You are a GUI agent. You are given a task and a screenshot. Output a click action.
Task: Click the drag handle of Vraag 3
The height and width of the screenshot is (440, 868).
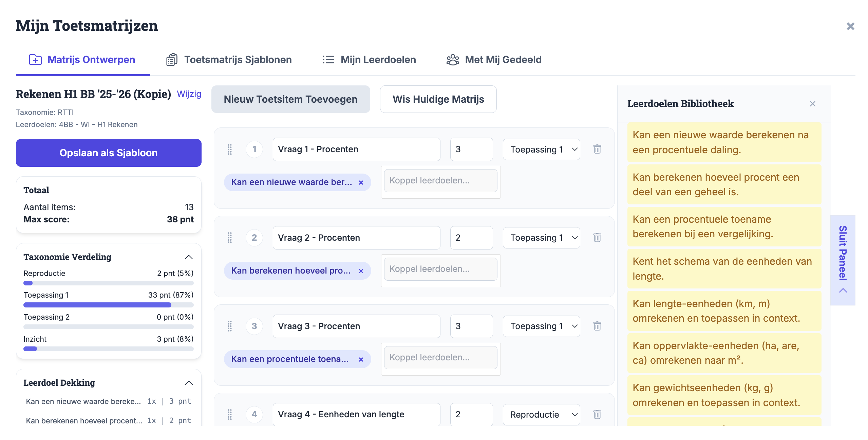(x=229, y=326)
